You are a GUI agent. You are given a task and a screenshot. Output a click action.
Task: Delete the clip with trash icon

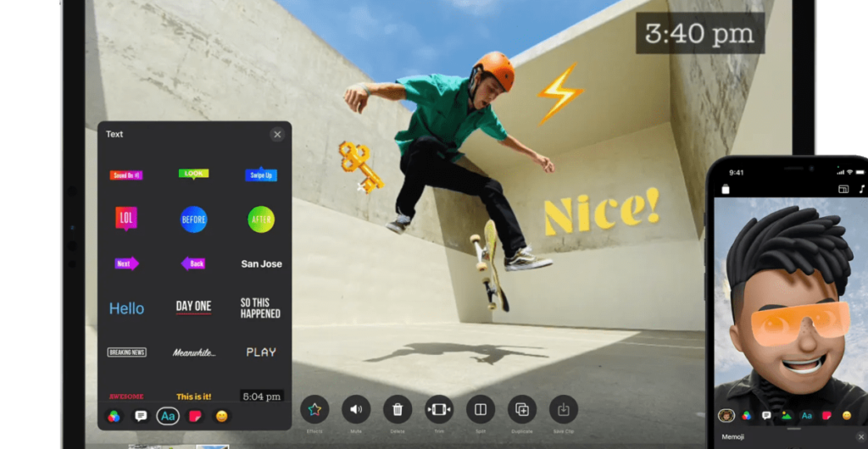tap(398, 410)
